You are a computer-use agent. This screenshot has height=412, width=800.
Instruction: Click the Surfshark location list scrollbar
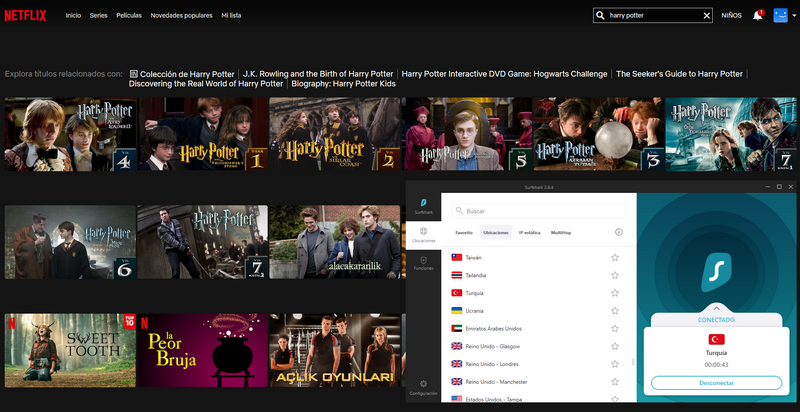coord(633,362)
